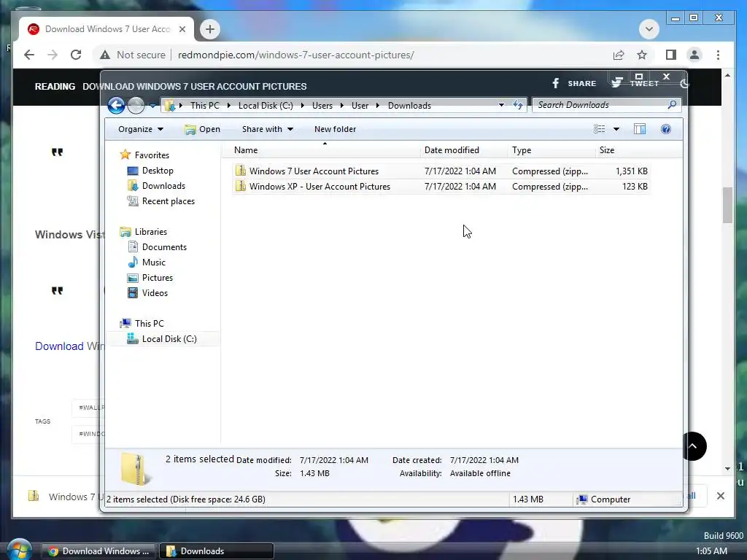
Task: Click the Not secure warning in Chrome
Action: coord(133,55)
